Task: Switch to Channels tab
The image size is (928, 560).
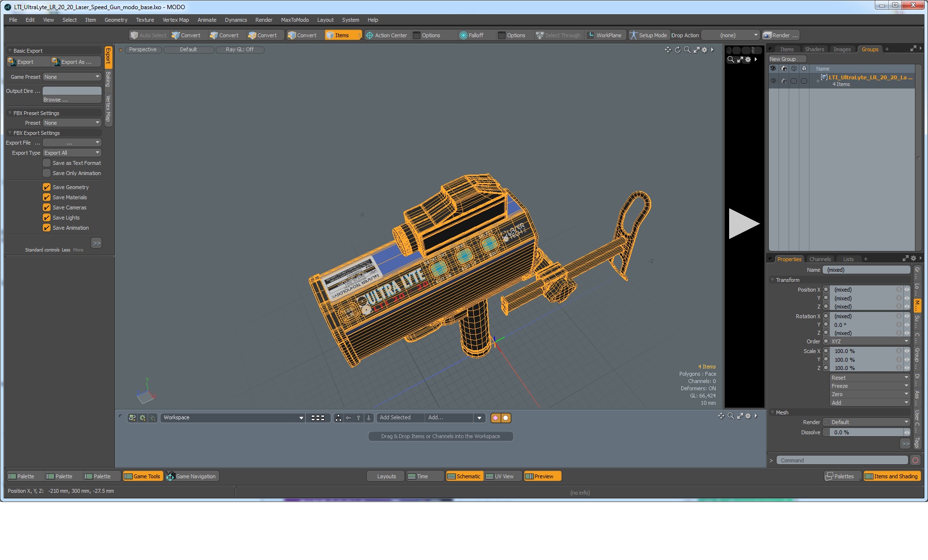Action: pos(820,259)
